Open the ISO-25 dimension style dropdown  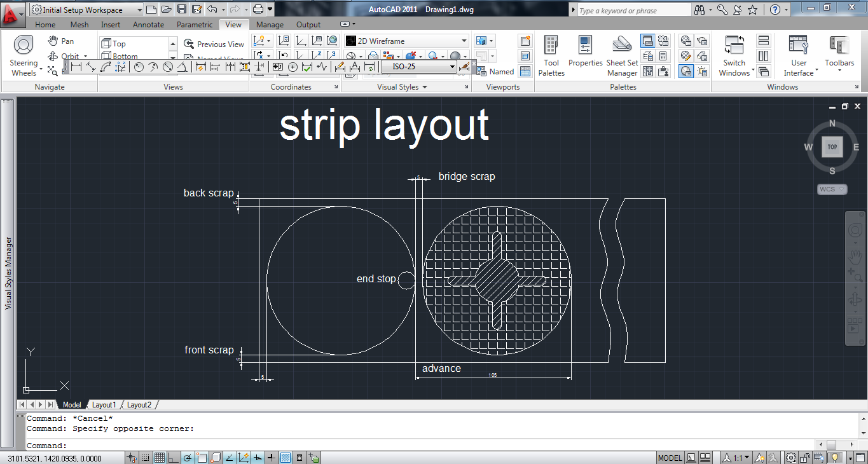[452, 66]
